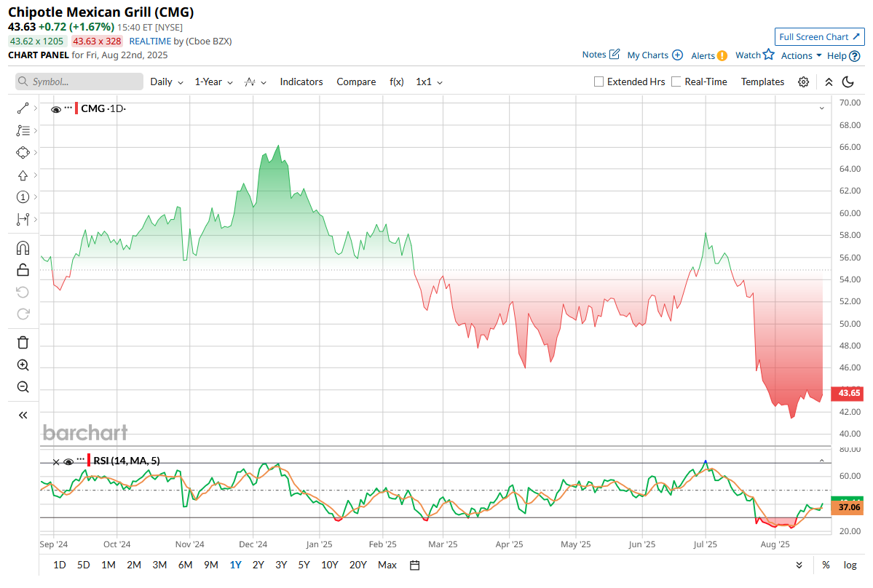The height and width of the screenshot is (588, 873).
Task: Select the trend line drawing tool
Action: tap(23, 108)
